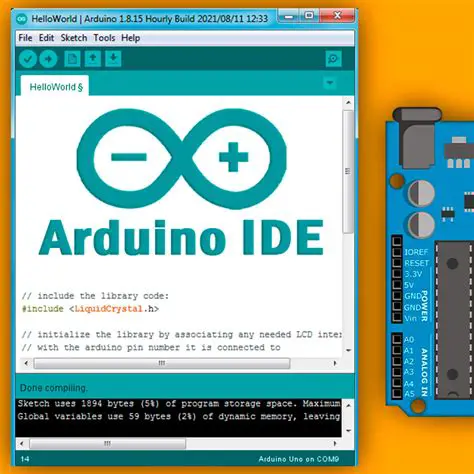
Task: Click the 'initialize the library' comment line
Action: pyautogui.click(x=182, y=334)
